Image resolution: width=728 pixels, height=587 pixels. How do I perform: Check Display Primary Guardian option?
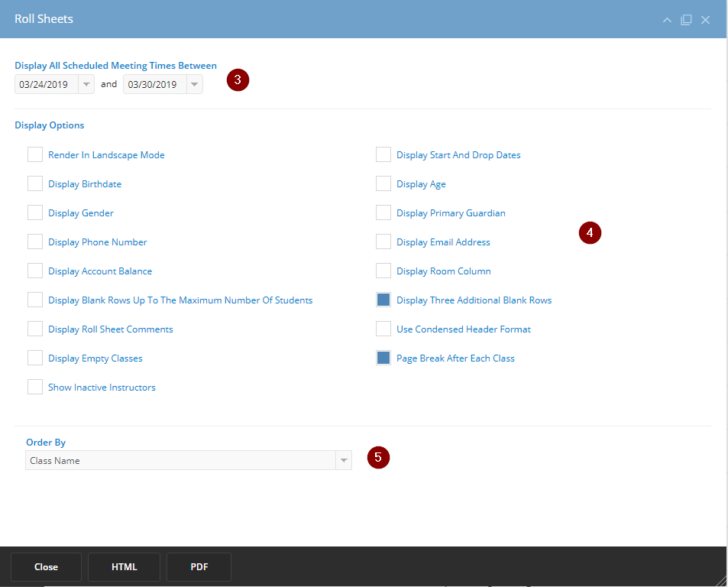(x=383, y=212)
